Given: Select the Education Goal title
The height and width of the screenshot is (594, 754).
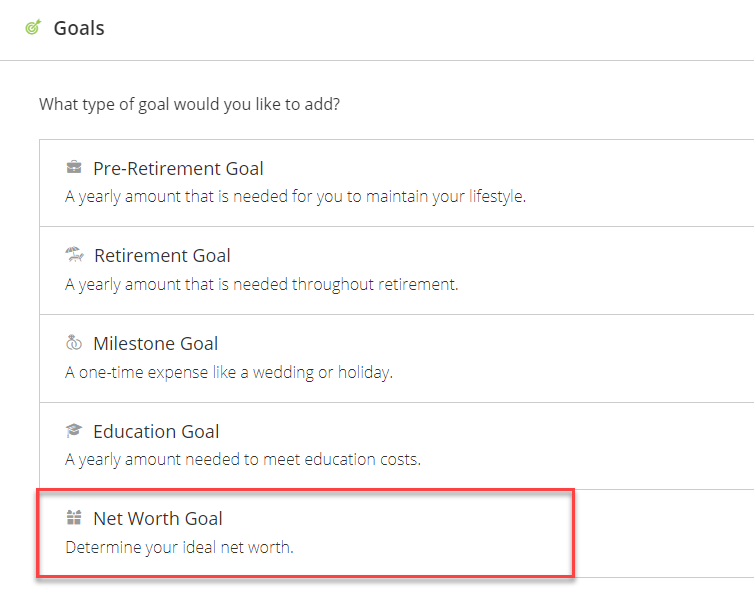Looking at the screenshot, I should [x=156, y=432].
